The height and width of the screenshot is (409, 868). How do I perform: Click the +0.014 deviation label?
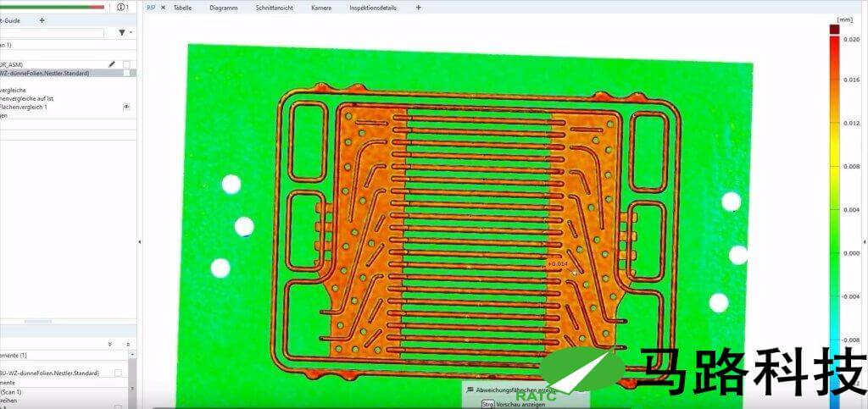coord(558,264)
